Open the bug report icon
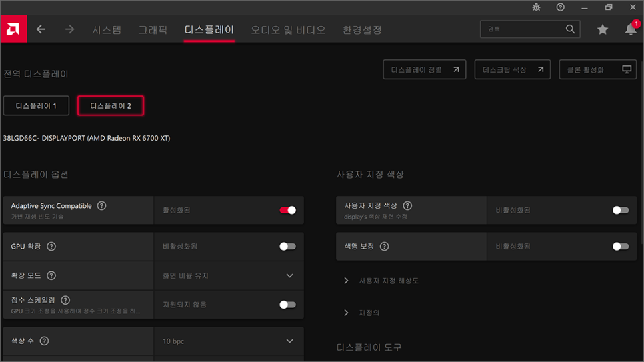The image size is (644, 362). coord(536,7)
